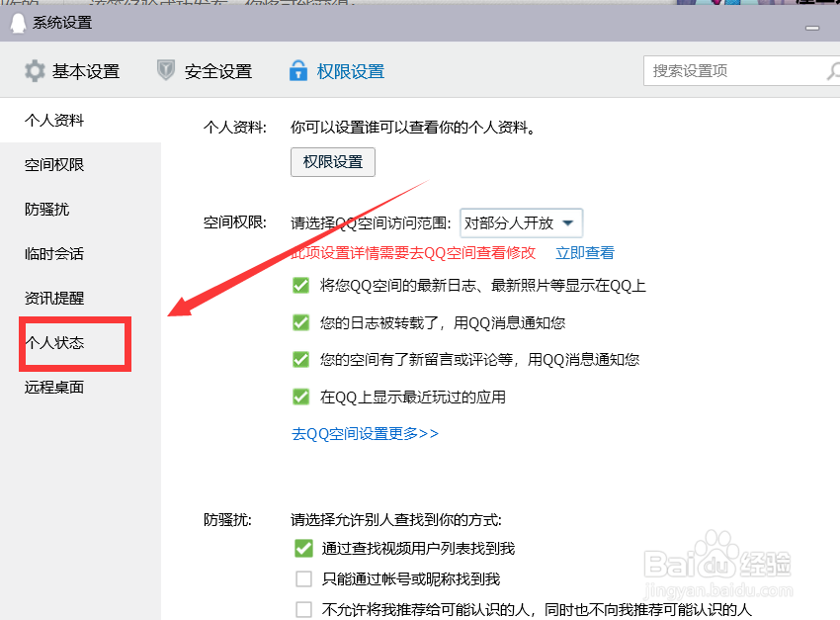840x620 pixels.
Task: Enable 只能通过帐号或昵称找到我
Action: point(303,578)
